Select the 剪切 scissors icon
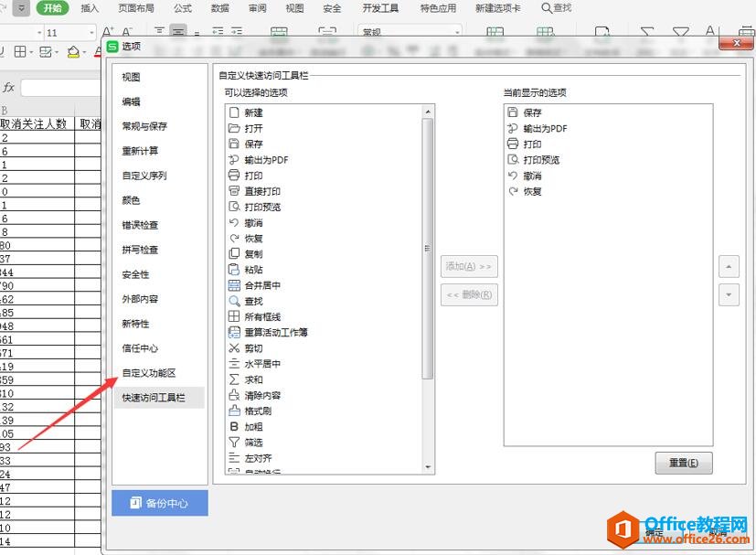 click(234, 348)
